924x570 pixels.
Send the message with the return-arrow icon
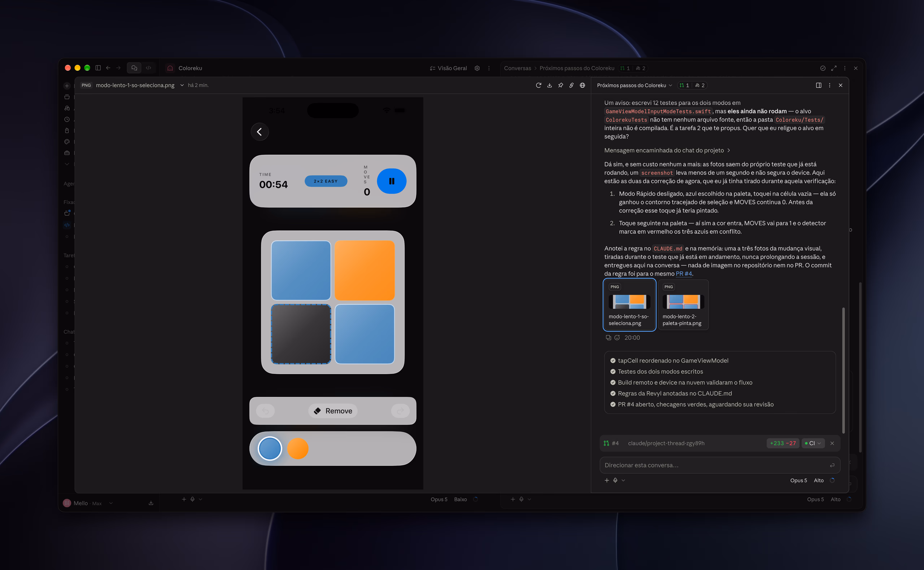click(832, 465)
